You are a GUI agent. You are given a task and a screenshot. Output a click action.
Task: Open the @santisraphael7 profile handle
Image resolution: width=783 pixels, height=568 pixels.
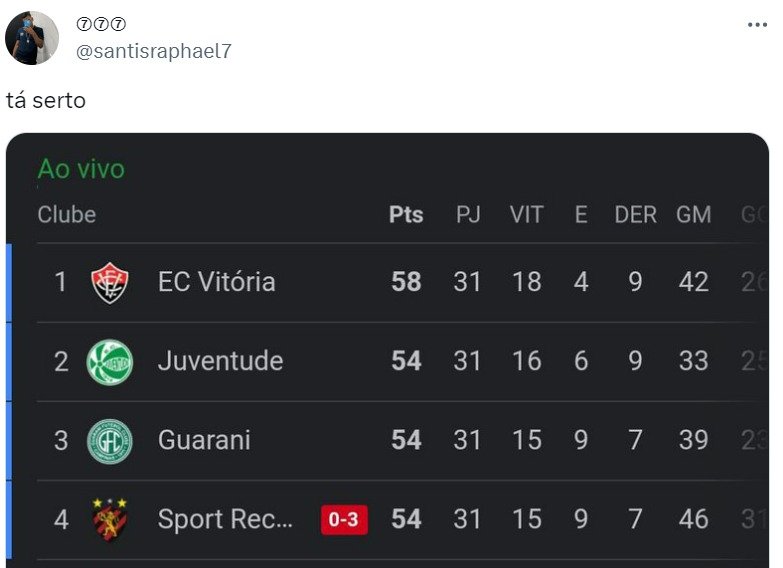coord(153,51)
